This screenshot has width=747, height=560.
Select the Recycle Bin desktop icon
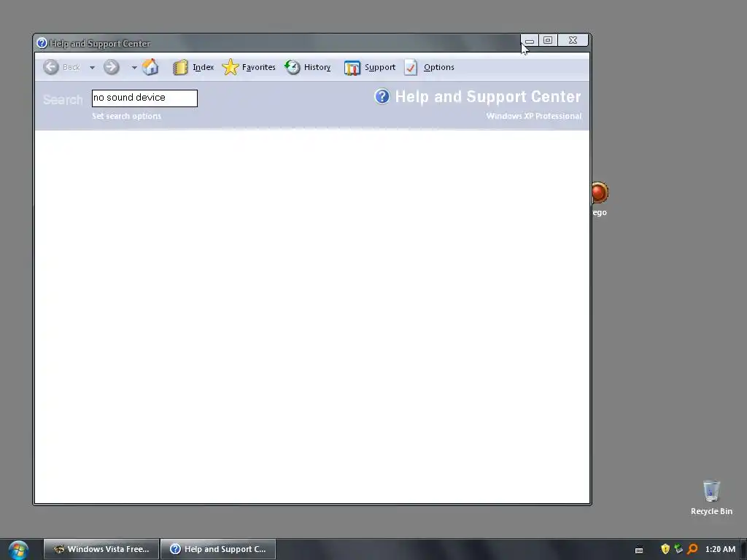(712, 498)
